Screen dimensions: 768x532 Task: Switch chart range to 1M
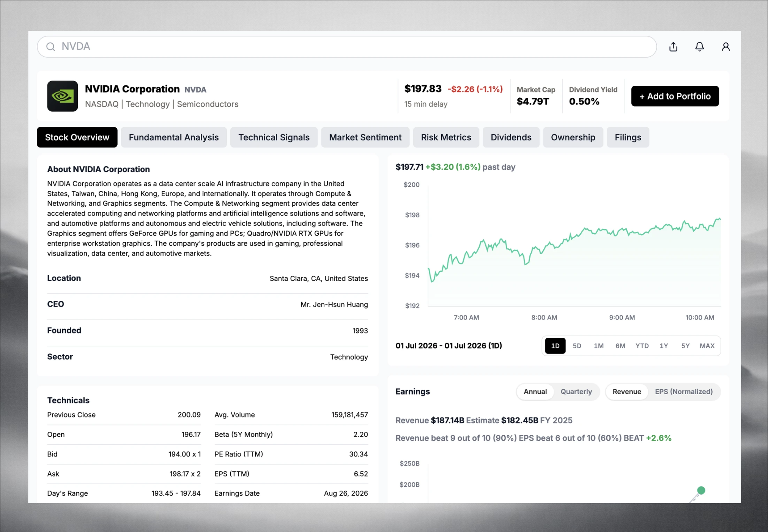(599, 346)
